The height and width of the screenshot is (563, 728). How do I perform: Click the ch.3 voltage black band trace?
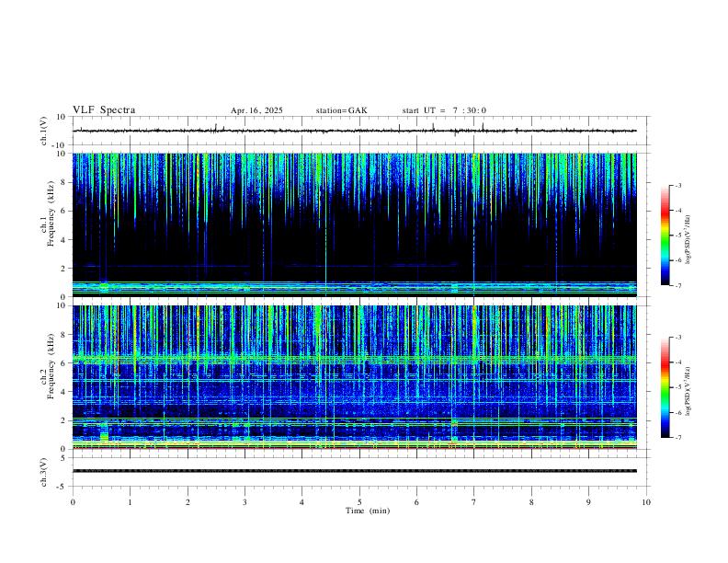click(355, 471)
